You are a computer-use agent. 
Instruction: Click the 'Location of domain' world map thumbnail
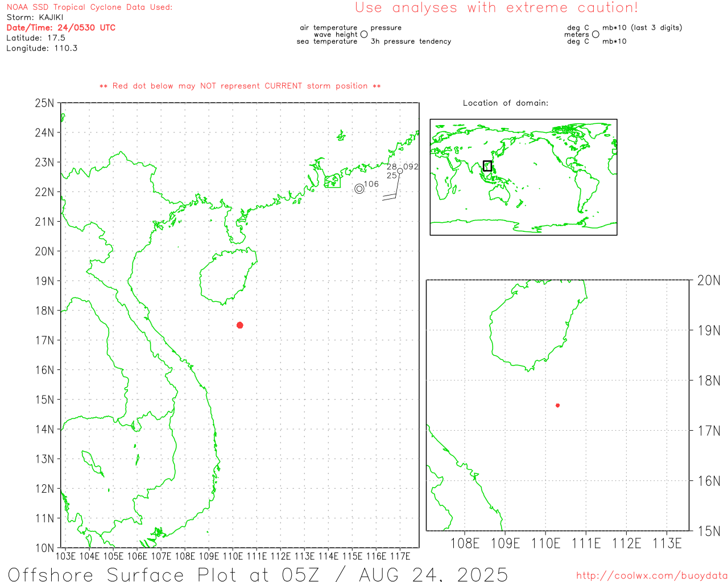523,177
